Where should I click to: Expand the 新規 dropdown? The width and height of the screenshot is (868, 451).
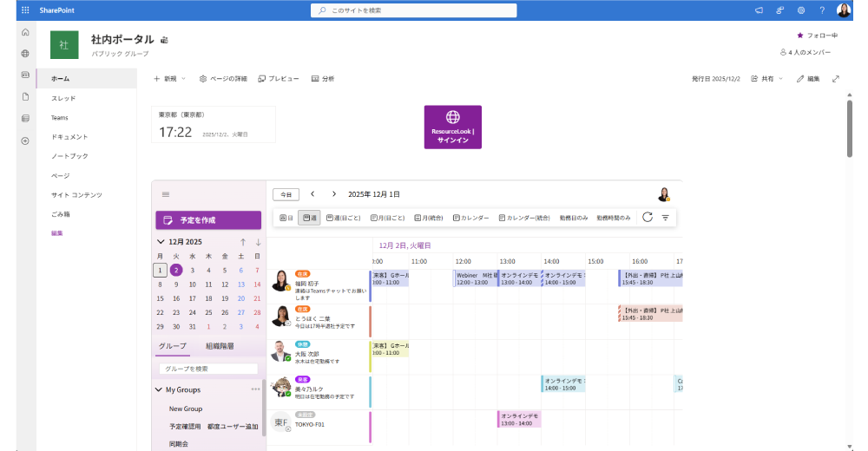170,78
